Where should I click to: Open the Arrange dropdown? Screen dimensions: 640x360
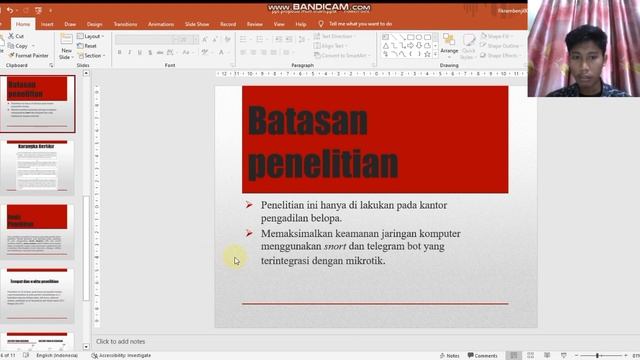click(x=449, y=45)
